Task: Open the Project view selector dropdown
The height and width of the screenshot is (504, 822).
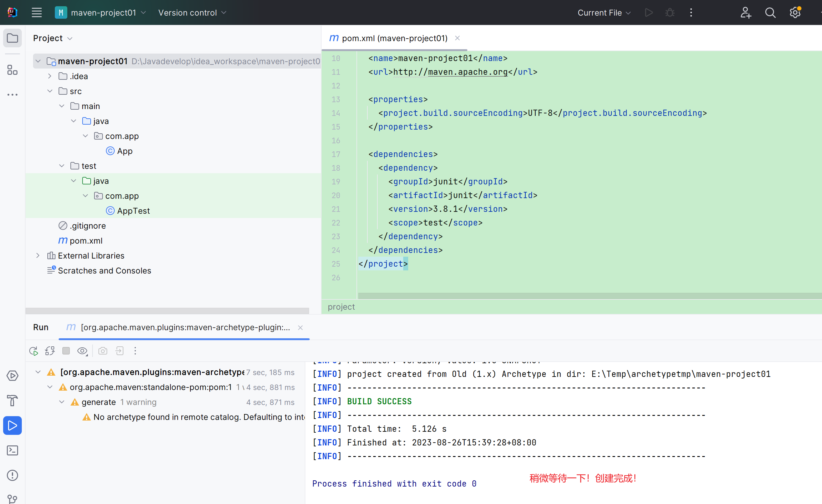Action: pyautogui.click(x=53, y=38)
